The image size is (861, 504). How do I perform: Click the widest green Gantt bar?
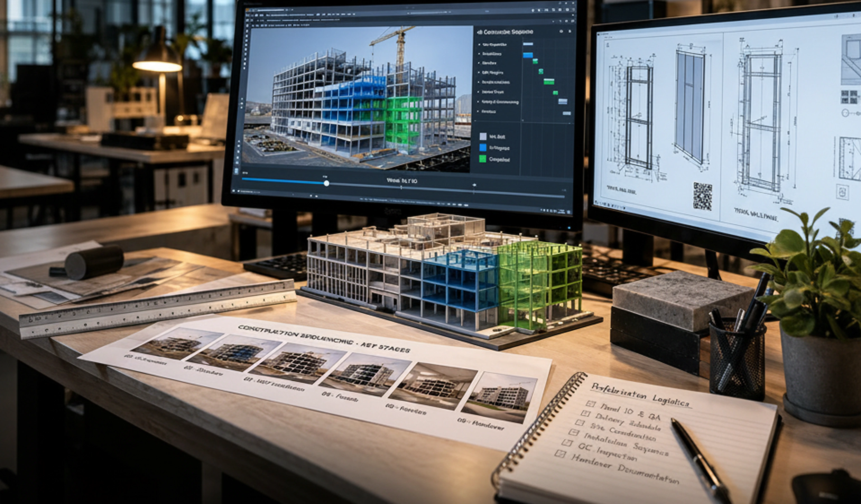pos(549,81)
